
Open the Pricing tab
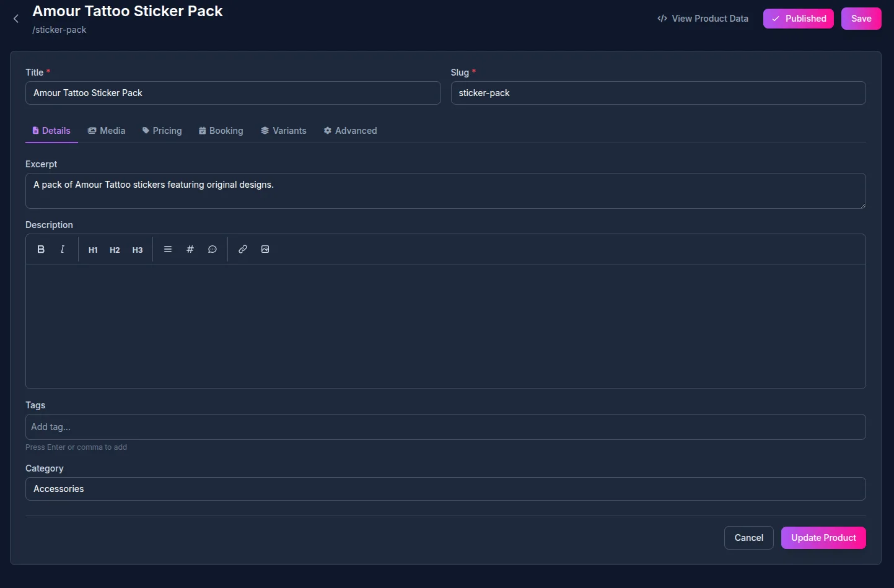(x=162, y=131)
